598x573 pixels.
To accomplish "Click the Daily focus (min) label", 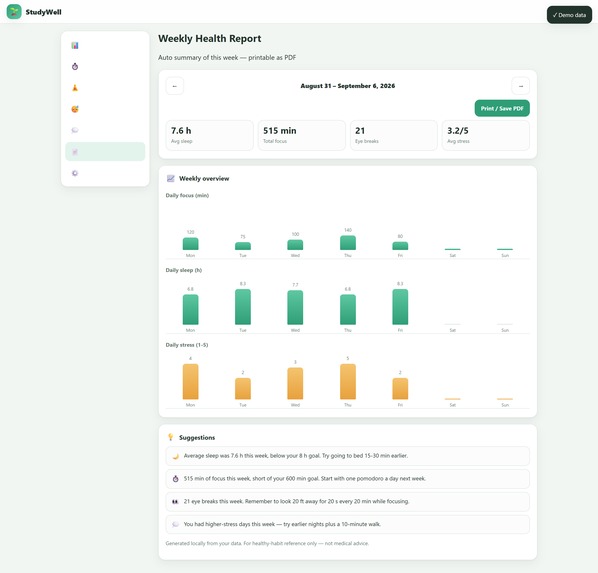I will [x=187, y=195].
